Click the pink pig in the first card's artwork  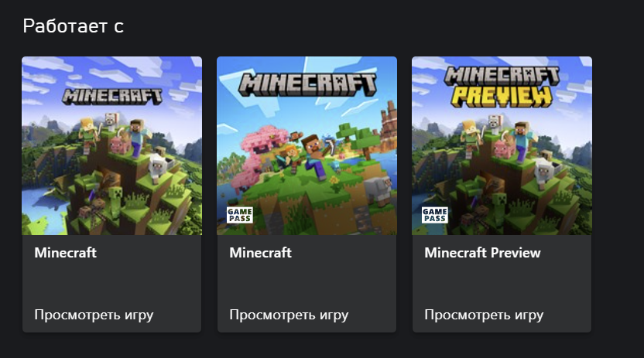coord(121,145)
